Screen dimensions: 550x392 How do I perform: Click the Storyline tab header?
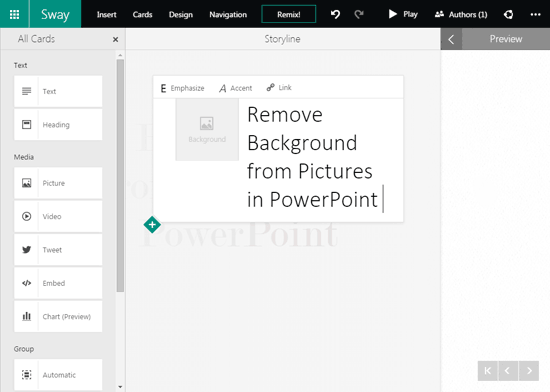click(282, 39)
